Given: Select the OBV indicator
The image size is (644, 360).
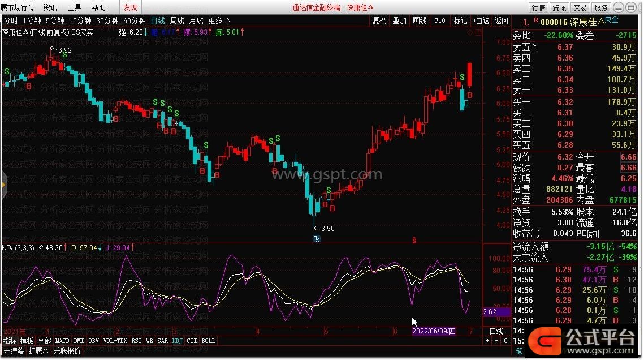Looking at the screenshot, I should point(94,341).
